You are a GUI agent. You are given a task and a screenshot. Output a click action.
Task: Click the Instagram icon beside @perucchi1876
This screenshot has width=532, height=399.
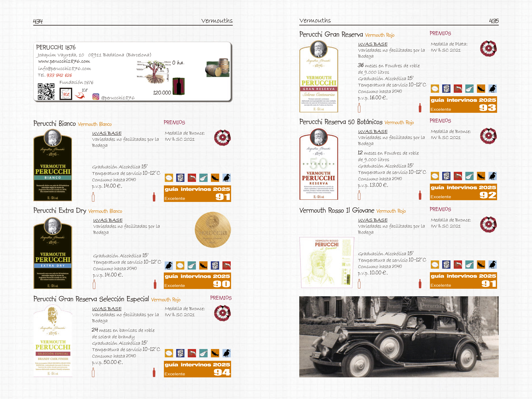(x=96, y=97)
